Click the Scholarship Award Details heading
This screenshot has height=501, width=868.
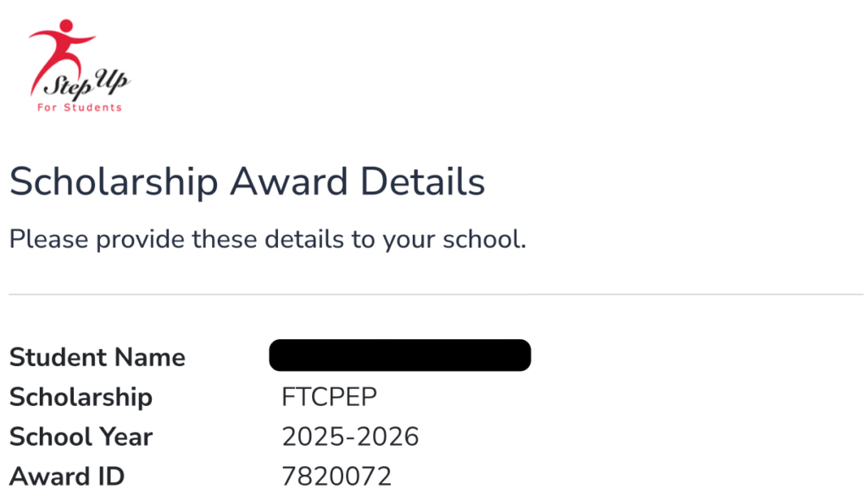(x=248, y=181)
